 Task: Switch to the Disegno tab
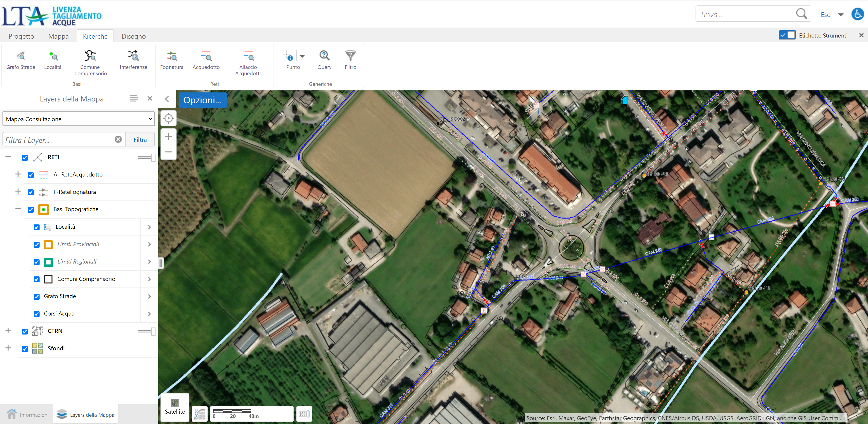[133, 36]
